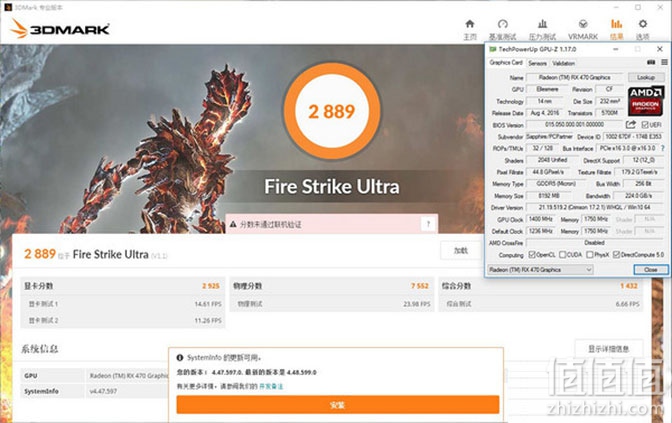Click the info icon in SystemInfo update notice
The width and height of the screenshot is (672, 423).
pos(180,357)
